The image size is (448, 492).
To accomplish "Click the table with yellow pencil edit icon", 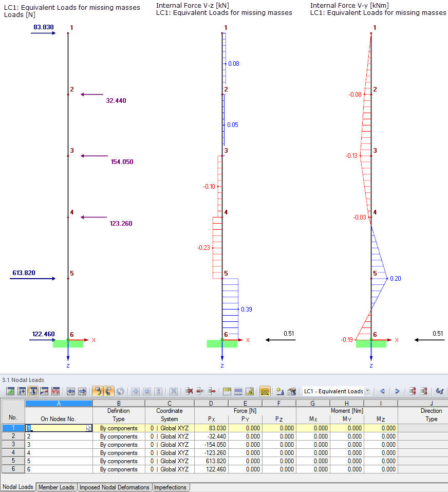I will pyautogui.click(x=250, y=391).
